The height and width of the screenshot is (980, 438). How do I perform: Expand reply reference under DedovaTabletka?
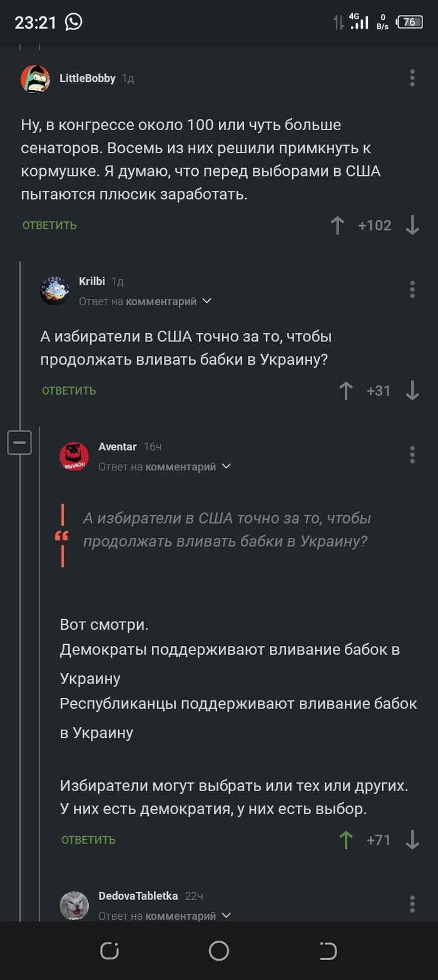click(x=225, y=916)
